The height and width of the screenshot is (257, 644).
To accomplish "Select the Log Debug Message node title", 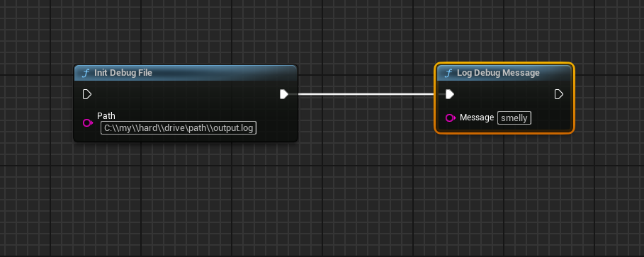I will pyautogui.click(x=498, y=73).
